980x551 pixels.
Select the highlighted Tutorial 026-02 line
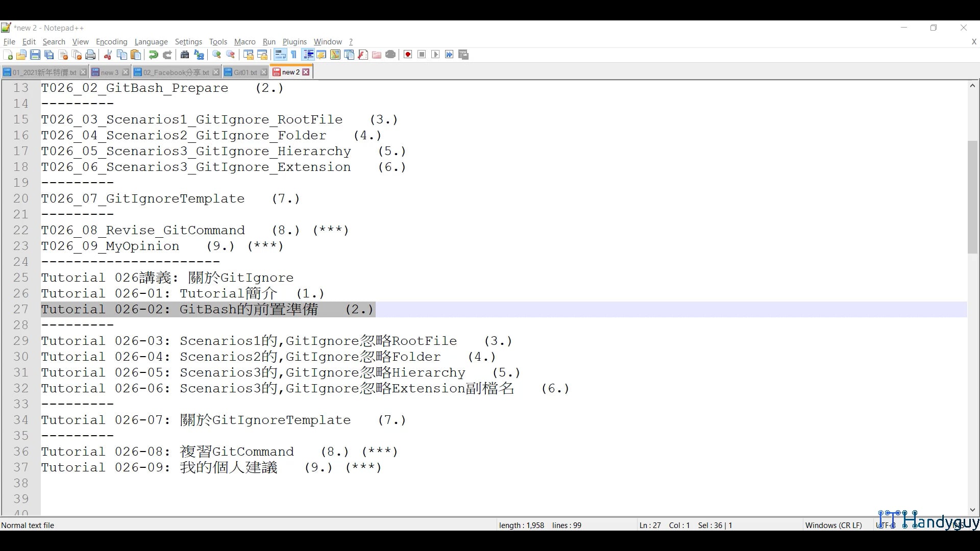[x=207, y=309]
